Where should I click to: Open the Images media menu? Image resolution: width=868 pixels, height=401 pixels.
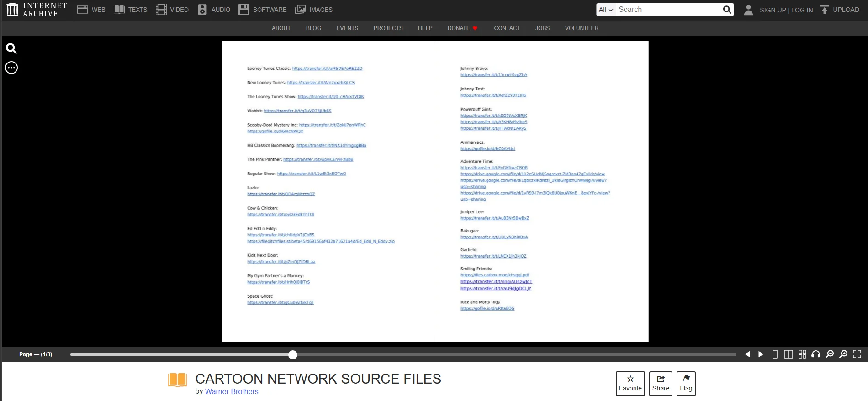314,10
